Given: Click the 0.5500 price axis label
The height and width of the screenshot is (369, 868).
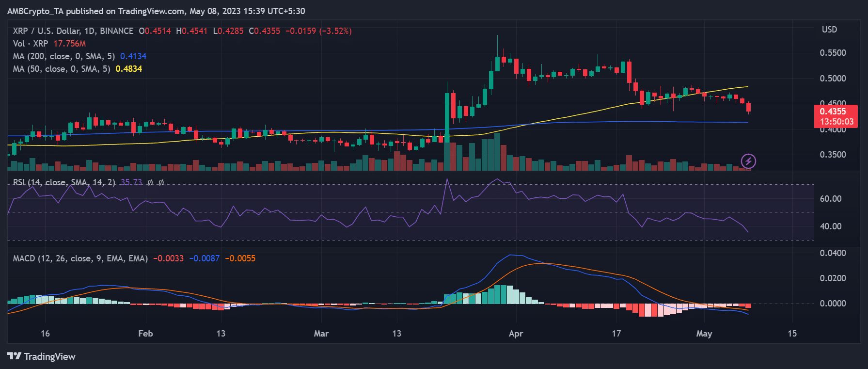Looking at the screenshot, I should click(x=833, y=53).
